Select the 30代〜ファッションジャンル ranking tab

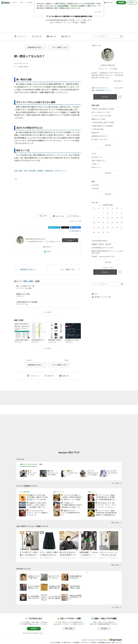28,464
